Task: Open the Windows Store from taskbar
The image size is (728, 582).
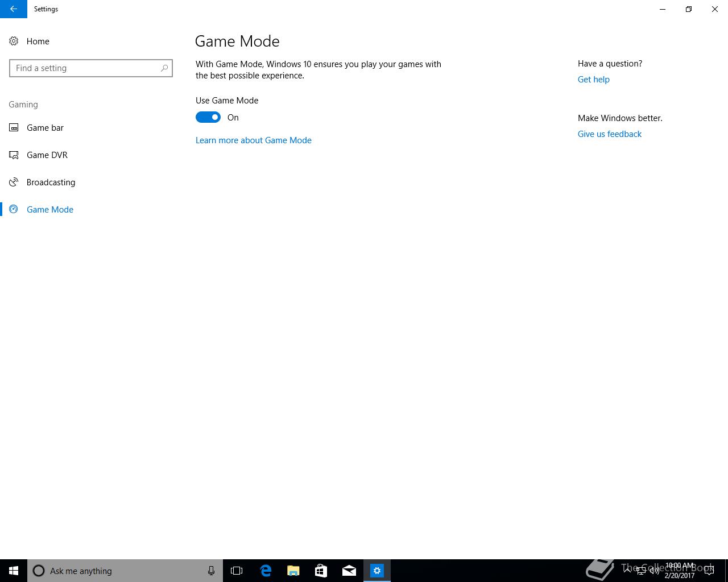Action: [x=321, y=571]
